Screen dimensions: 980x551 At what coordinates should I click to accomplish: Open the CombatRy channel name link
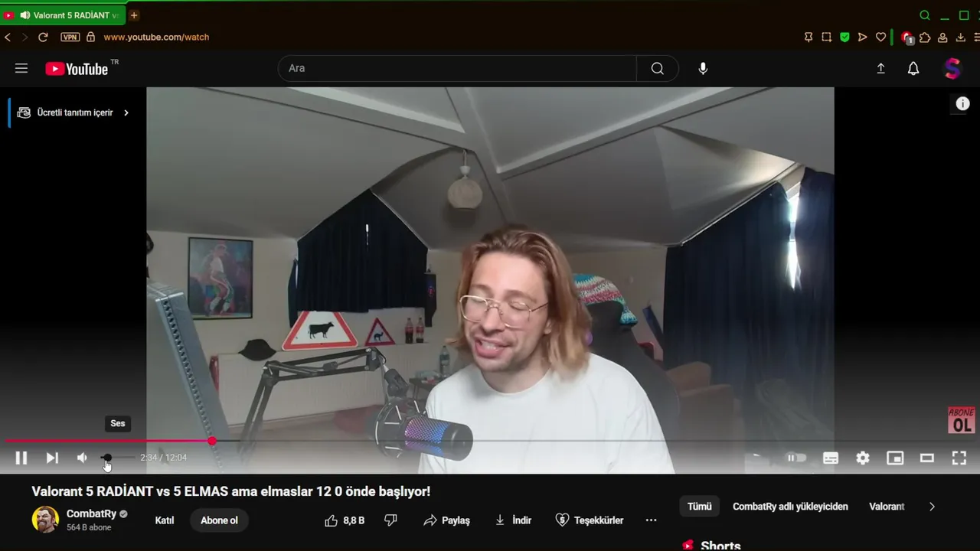tap(91, 514)
